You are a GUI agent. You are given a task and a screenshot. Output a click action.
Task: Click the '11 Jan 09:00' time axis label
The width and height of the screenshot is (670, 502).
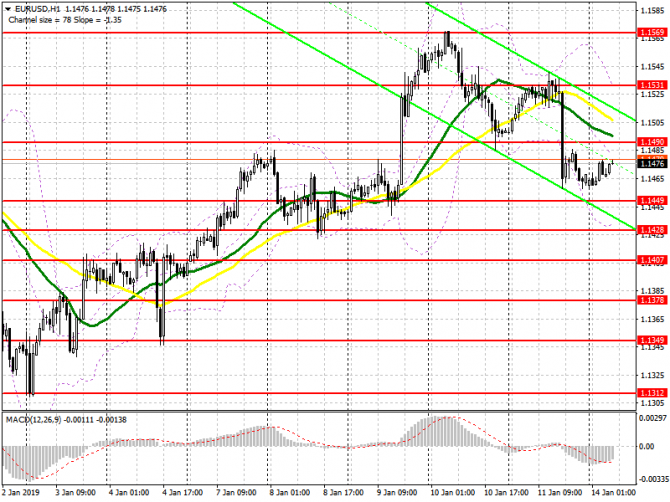[x=559, y=492]
